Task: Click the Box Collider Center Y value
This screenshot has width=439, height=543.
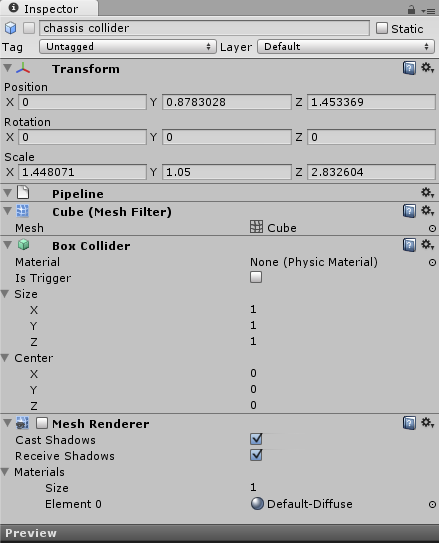Action: point(253,389)
